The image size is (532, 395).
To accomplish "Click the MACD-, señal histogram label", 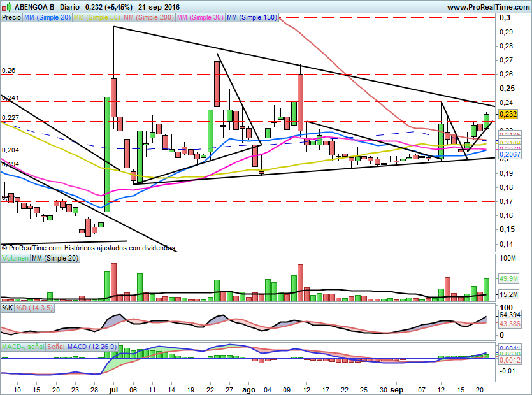I will [22, 347].
